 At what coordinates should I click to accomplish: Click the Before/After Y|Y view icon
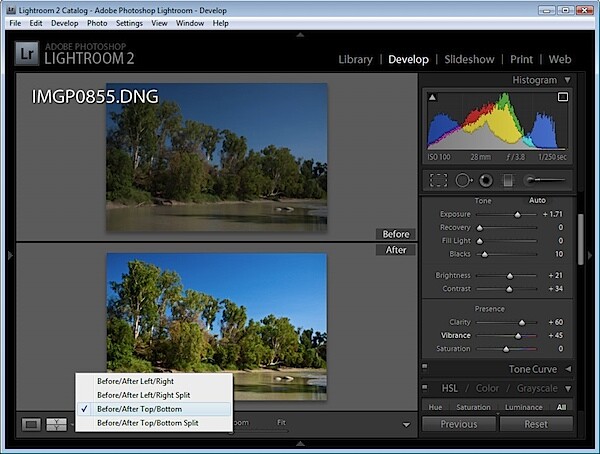[56, 424]
